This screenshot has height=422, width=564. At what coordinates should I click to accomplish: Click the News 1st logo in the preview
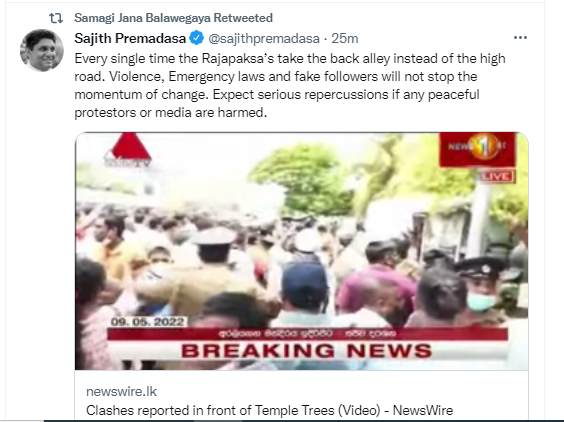[x=477, y=149]
